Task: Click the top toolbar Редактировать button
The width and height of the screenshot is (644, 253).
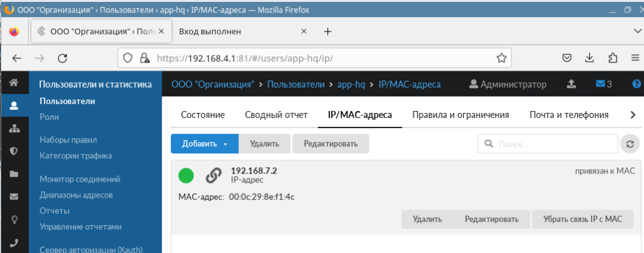Action: click(x=331, y=144)
